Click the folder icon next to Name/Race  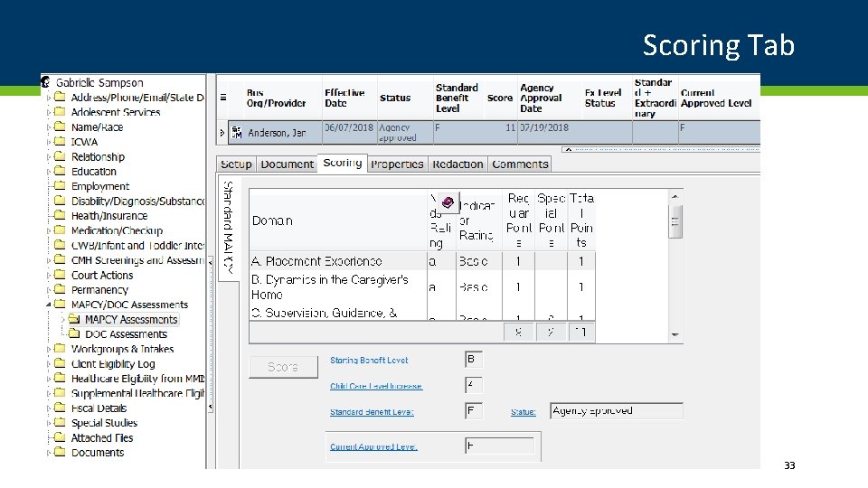pos(60,127)
